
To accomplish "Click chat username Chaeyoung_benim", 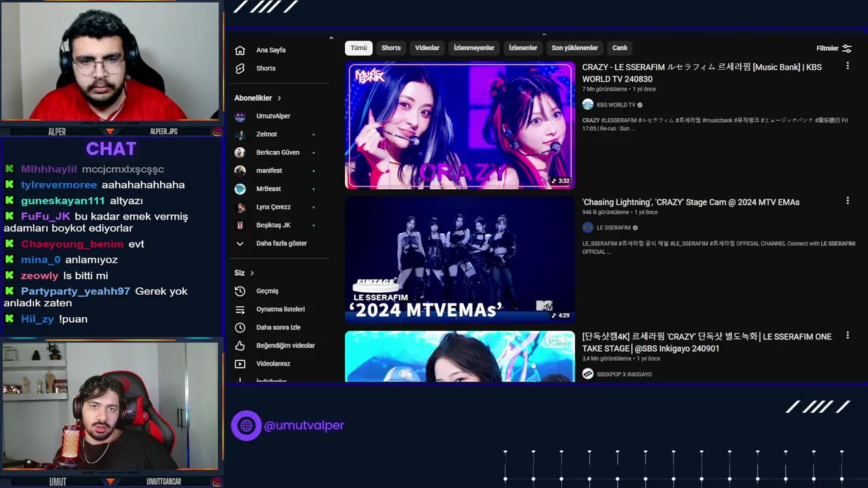I will pyautogui.click(x=73, y=244).
